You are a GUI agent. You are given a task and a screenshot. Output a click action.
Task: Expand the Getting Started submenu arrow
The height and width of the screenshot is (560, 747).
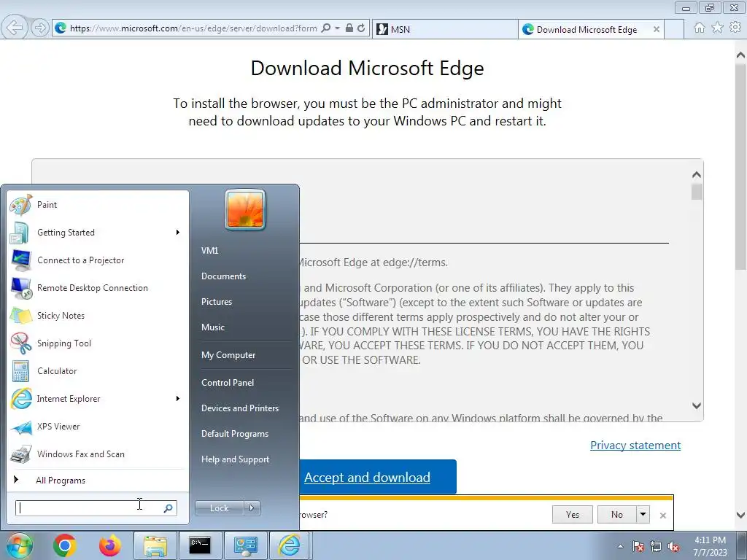coord(178,233)
